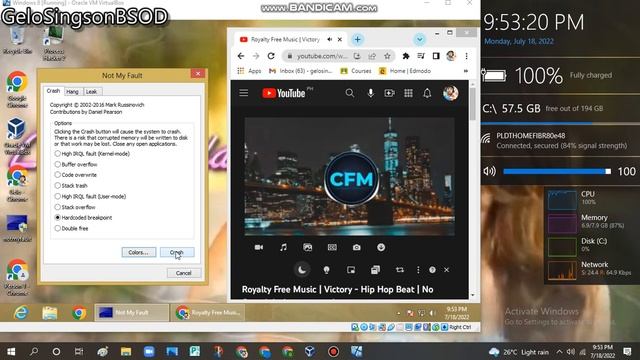
Task: Open the Chrome three-dot menu
Action: point(467,56)
